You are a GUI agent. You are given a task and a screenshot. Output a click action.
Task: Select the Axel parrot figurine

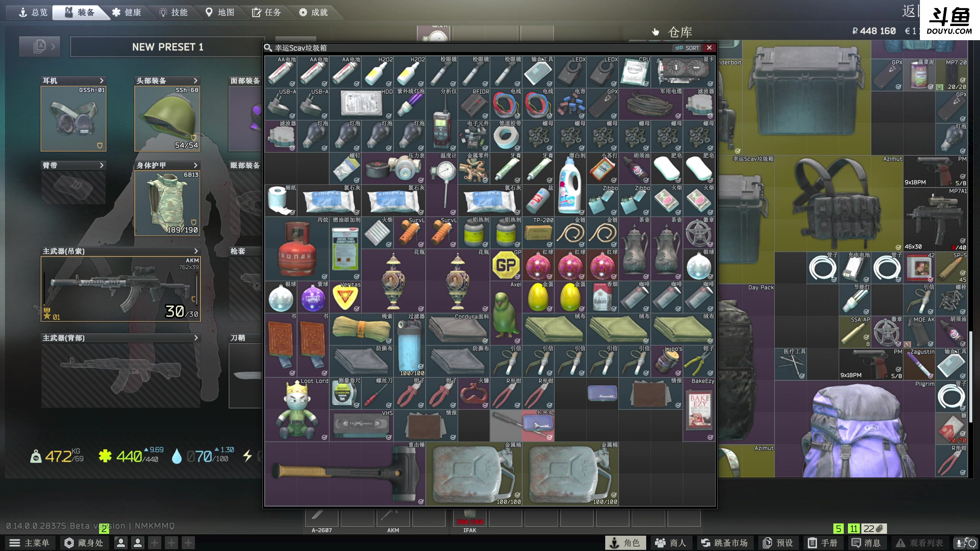[506, 313]
